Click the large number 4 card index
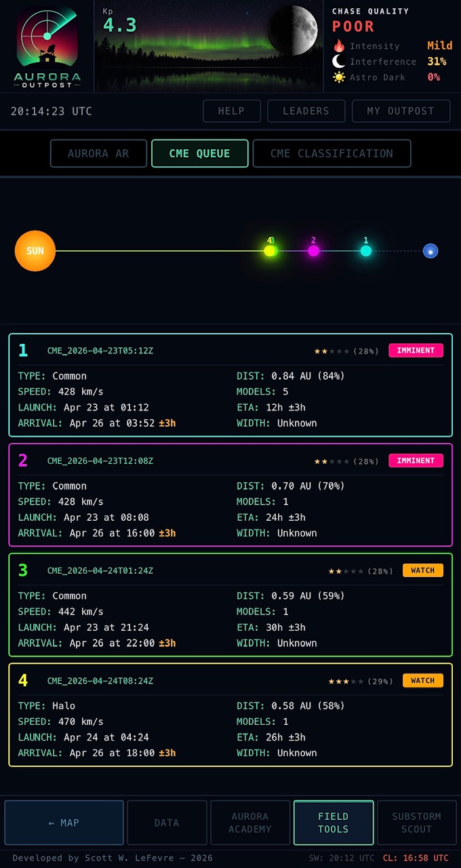Viewport: 461px width, 868px height. coord(23,680)
